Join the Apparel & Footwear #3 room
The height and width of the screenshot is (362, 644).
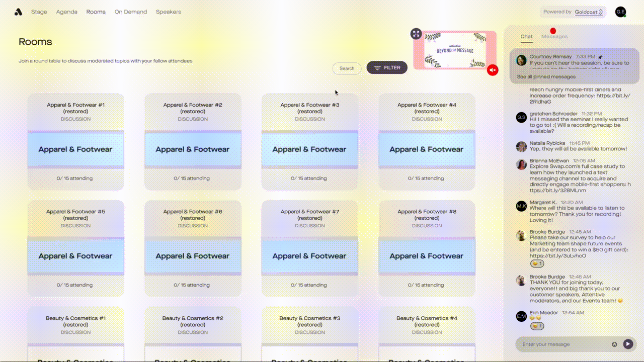(x=310, y=141)
